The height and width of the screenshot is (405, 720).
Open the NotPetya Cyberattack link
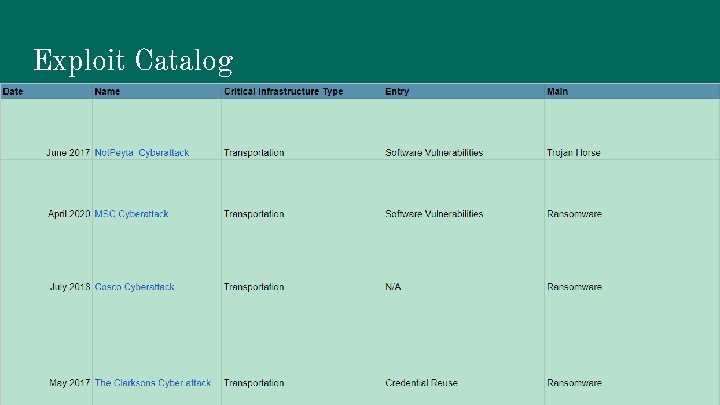pyautogui.click(x=141, y=152)
